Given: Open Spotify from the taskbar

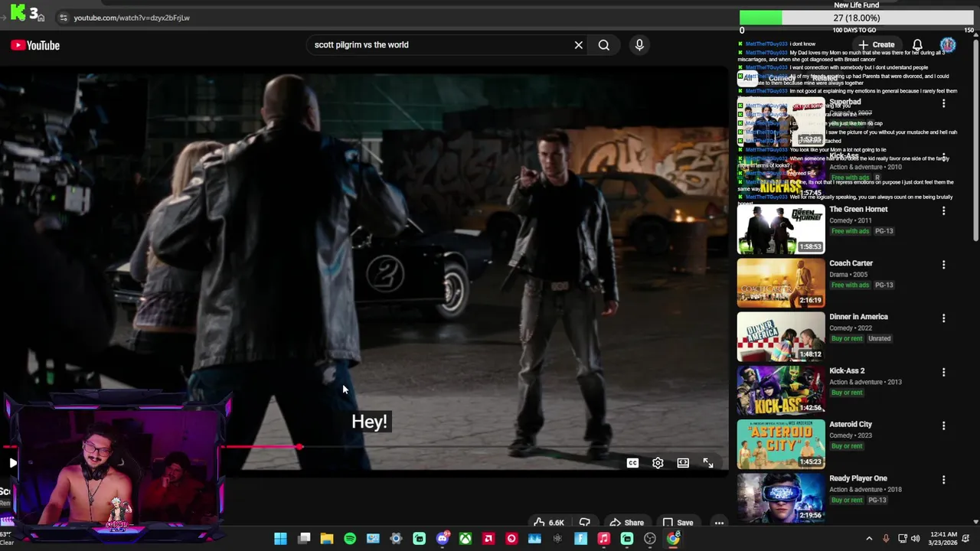Looking at the screenshot, I should coord(350,539).
